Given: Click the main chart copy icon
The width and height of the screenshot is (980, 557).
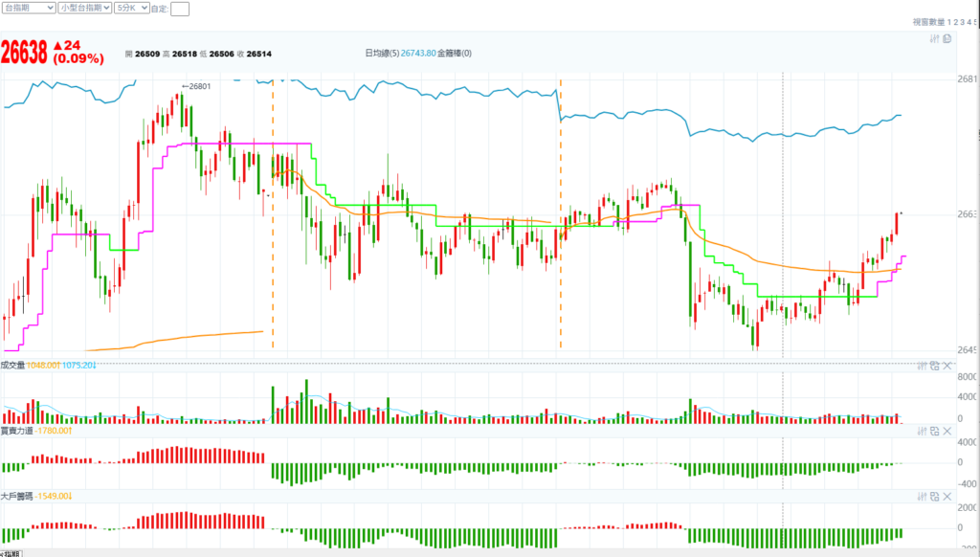Looking at the screenshot, I should coord(947,39).
